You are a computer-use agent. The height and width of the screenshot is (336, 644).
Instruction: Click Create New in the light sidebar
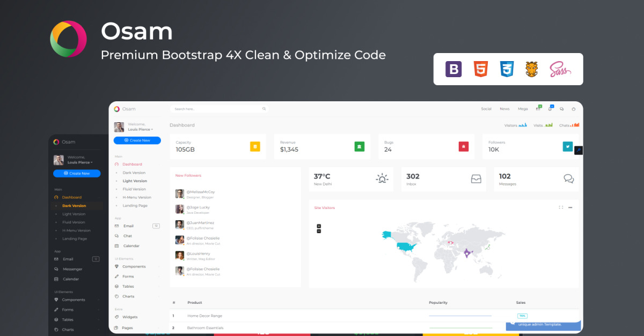[137, 140]
